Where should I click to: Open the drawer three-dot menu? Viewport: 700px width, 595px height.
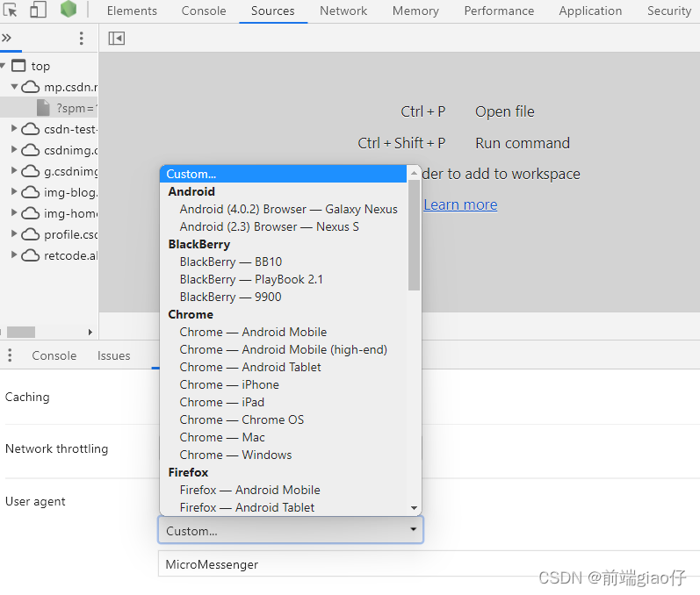10,355
